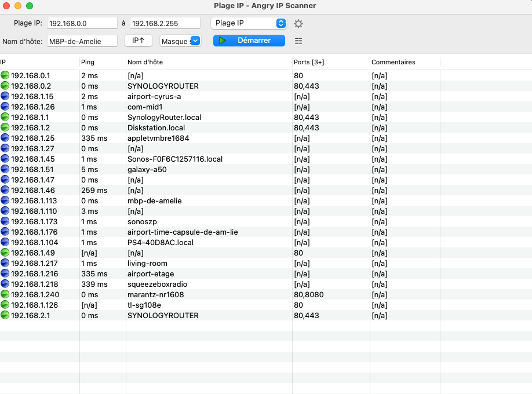Click the blue status icon for 192.168.1.110
The height and width of the screenshot is (394, 532).
click(5, 211)
